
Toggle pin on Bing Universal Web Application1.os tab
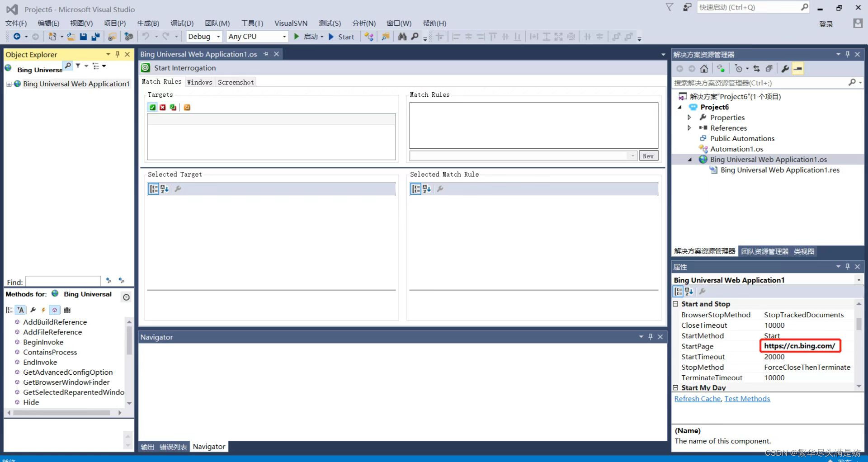266,54
